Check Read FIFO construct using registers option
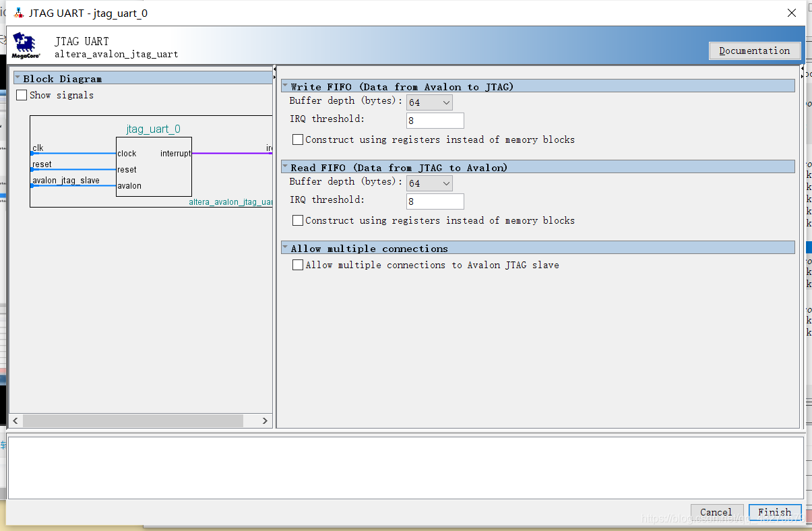The image size is (812, 531). [298, 220]
